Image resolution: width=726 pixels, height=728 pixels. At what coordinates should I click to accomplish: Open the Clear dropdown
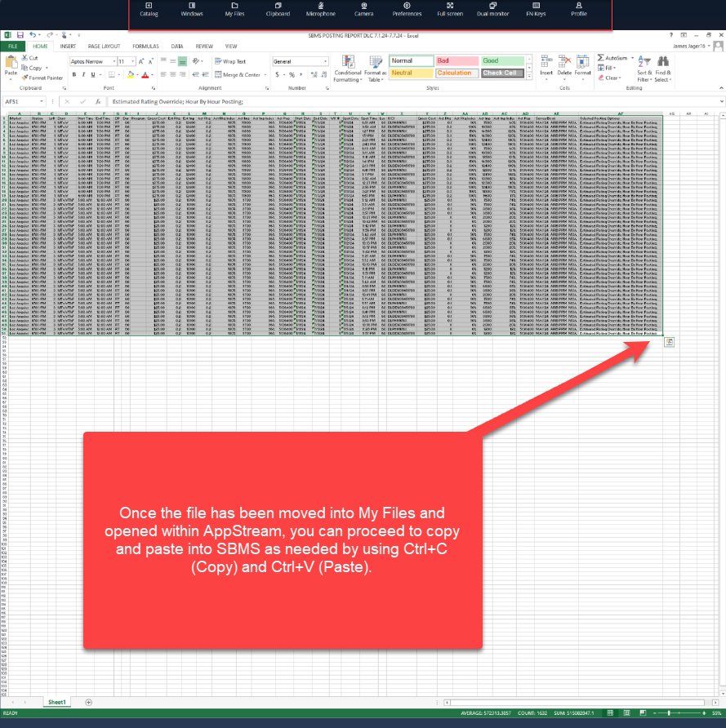(x=610, y=78)
